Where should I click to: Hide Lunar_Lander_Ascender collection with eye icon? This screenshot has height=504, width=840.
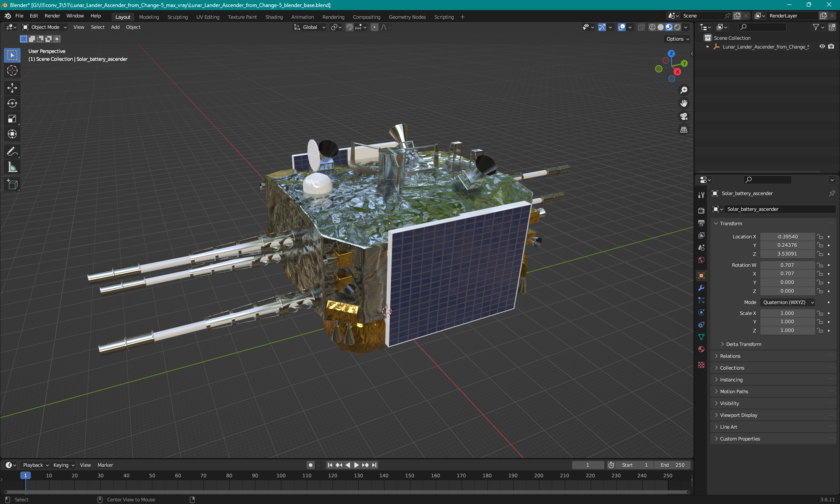click(x=822, y=46)
